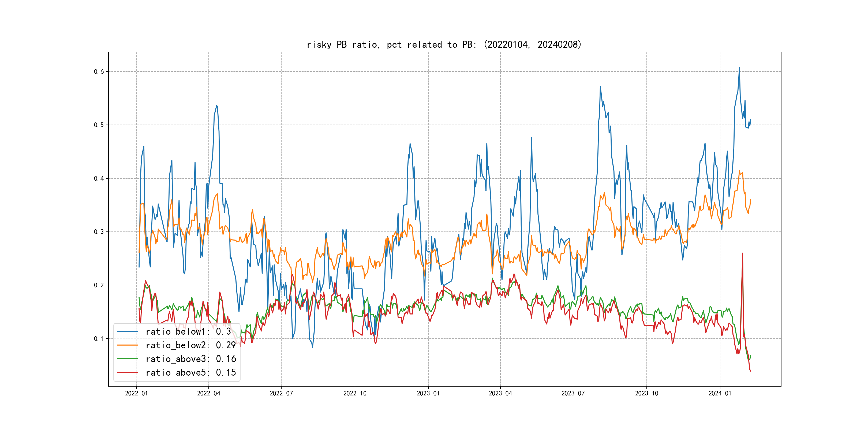Click the orange ratio_below2 legend line sample

127,345
